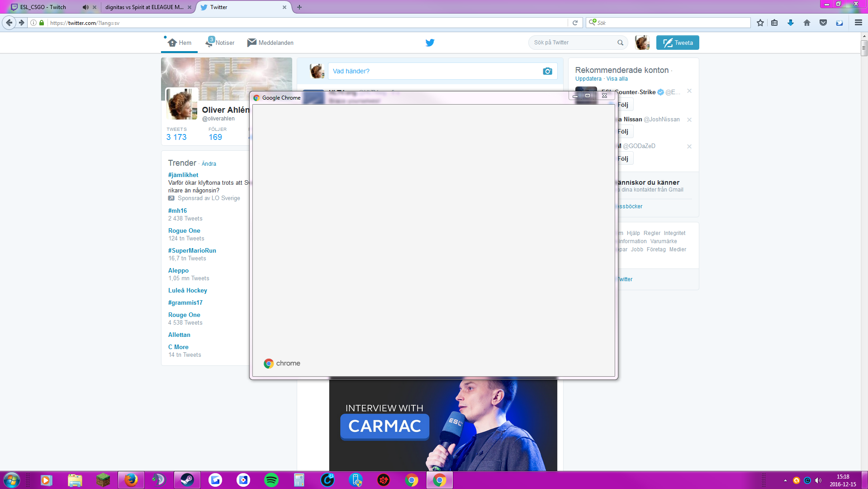The width and height of the screenshot is (868, 489).
Task: Reload the Twitter page in Firefox
Action: 575,23
